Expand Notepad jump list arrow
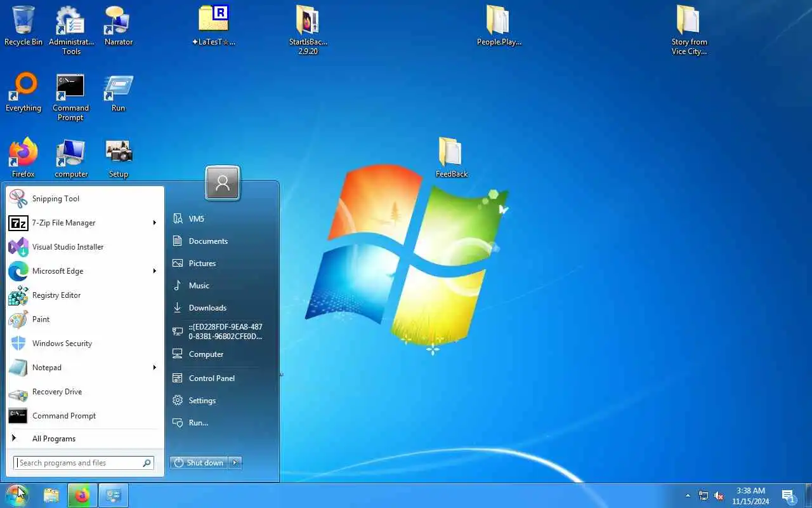This screenshot has height=508, width=812. 154,368
